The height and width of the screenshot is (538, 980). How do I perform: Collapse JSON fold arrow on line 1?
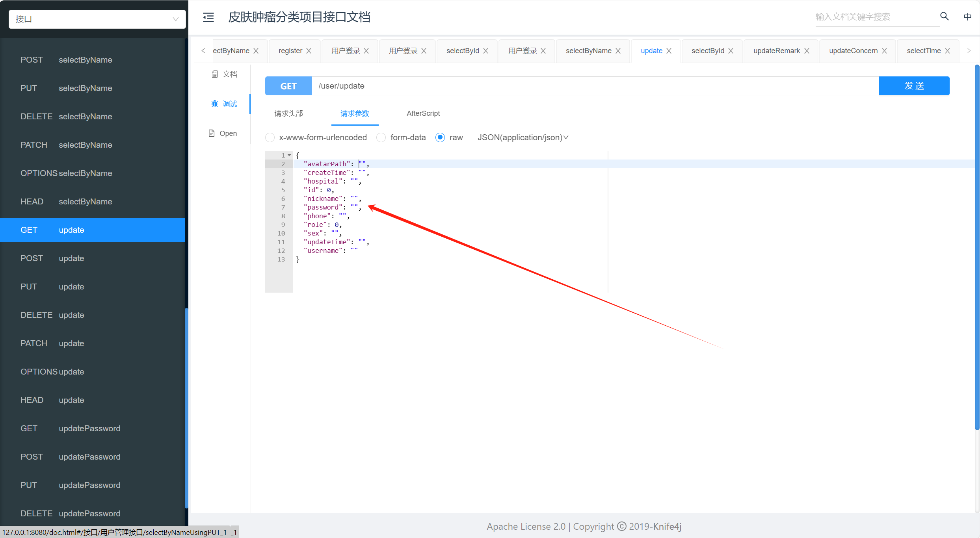click(289, 155)
